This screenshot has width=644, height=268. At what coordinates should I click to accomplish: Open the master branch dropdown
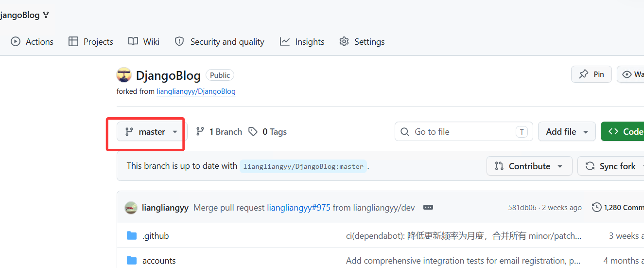click(x=152, y=132)
